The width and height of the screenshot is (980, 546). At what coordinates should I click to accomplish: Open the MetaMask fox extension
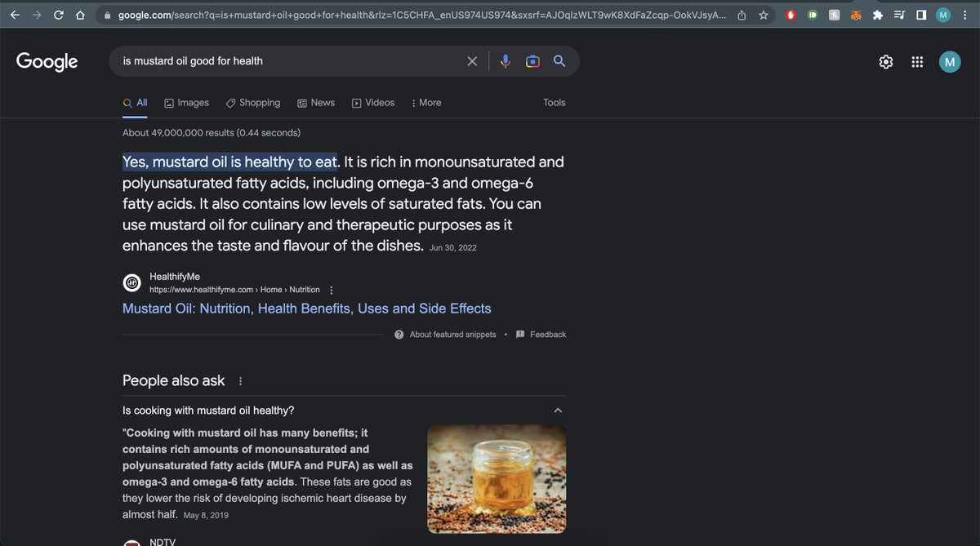pos(856,15)
